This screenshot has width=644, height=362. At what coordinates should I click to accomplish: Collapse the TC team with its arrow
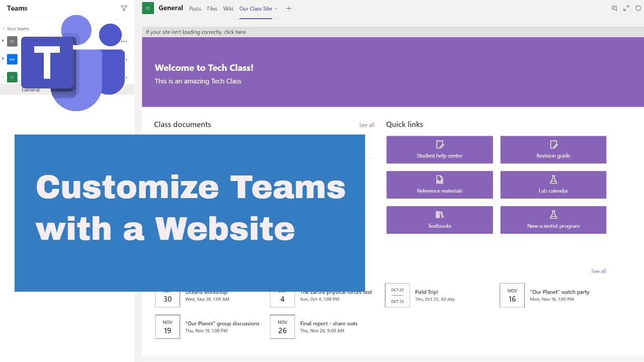[3, 77]
